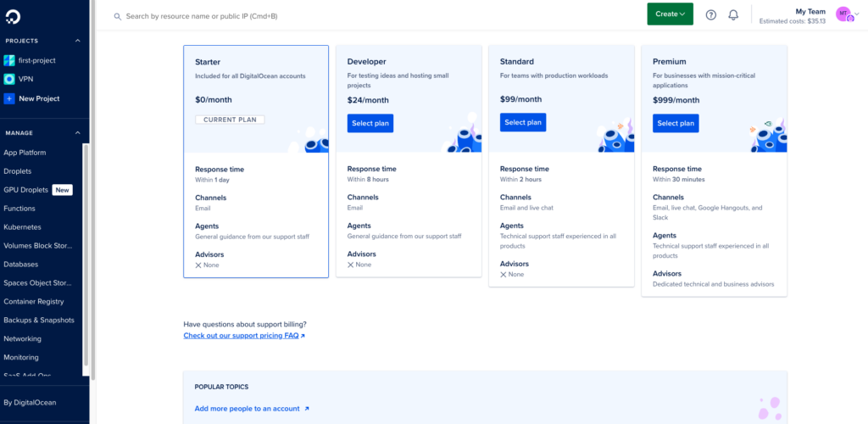Open Networking section
Viewport: 868px width, 424px height.
coord(22,338)
